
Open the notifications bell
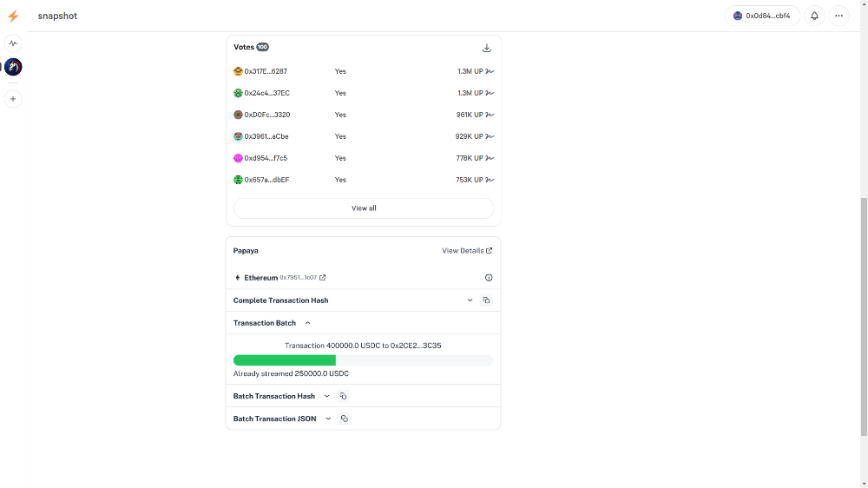tap(814, 16)
